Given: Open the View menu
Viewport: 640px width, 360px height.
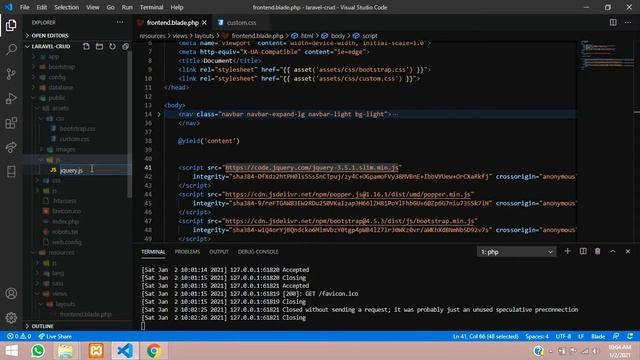Looking at the screenshot, I should coord(93,7).
